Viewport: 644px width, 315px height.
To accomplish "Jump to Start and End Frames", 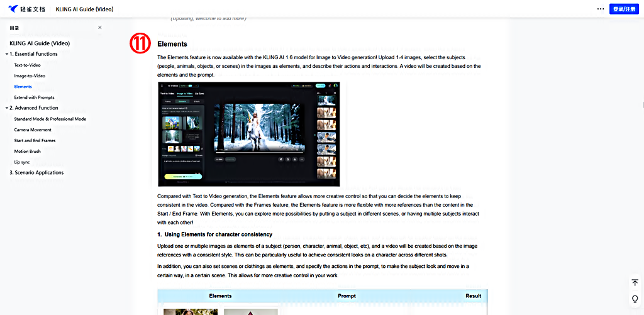I will coord(35,140).
